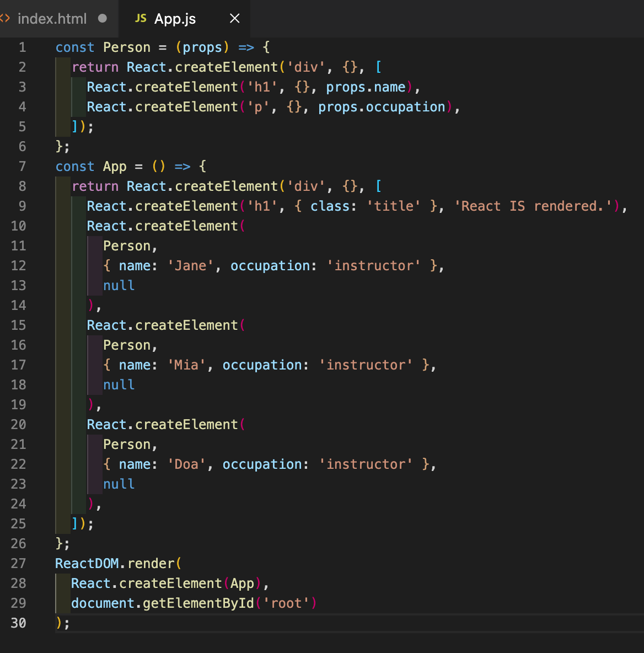Click 'null' on line 18
The image size is (644, 653).
(119, 385)
